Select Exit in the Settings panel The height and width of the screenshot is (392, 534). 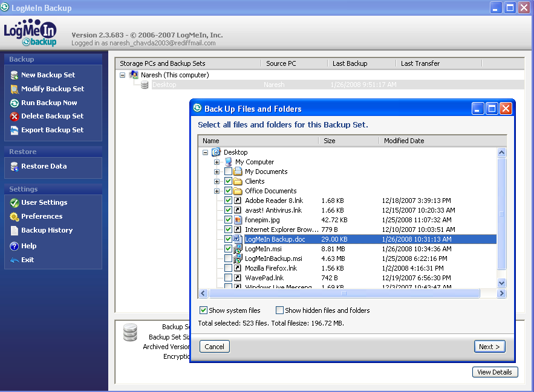coord(27,260)
